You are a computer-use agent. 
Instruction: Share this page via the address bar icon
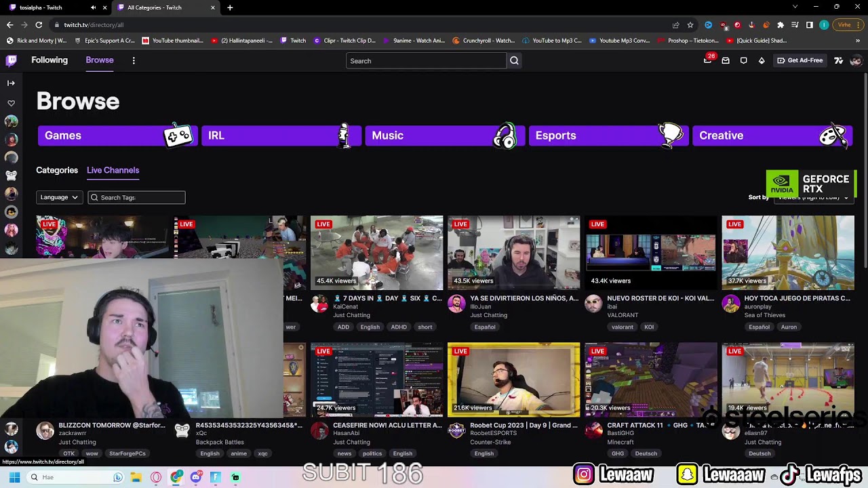coord(675,25)
